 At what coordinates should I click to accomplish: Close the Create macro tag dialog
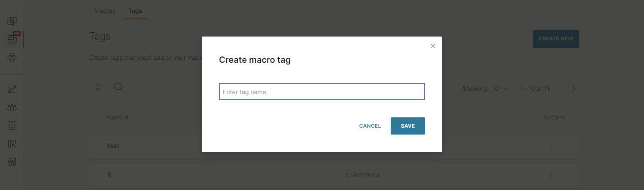click(x=433, y=46)
